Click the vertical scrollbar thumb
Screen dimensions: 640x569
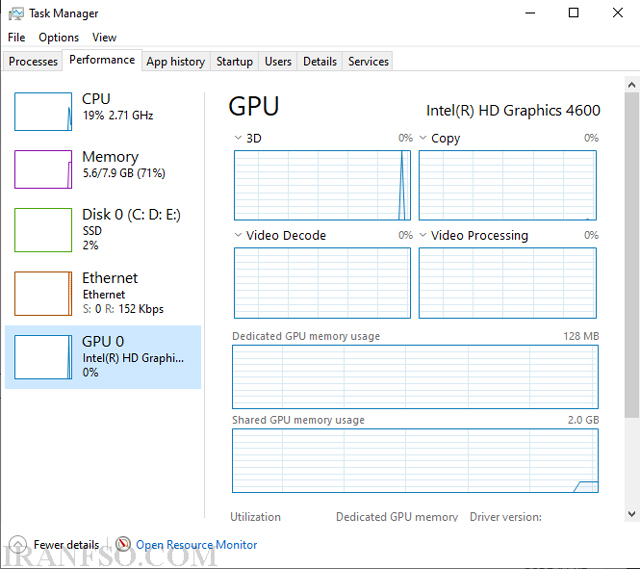point(631,255)
